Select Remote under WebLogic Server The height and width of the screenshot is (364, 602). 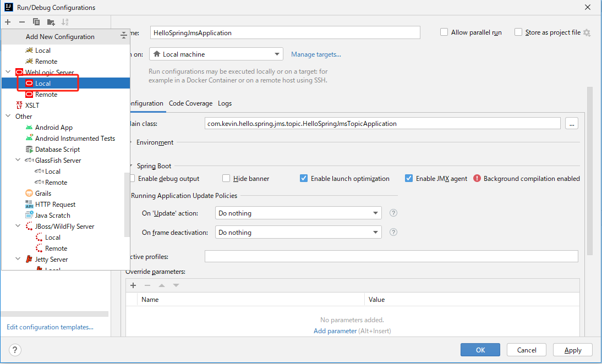point(65,95)
